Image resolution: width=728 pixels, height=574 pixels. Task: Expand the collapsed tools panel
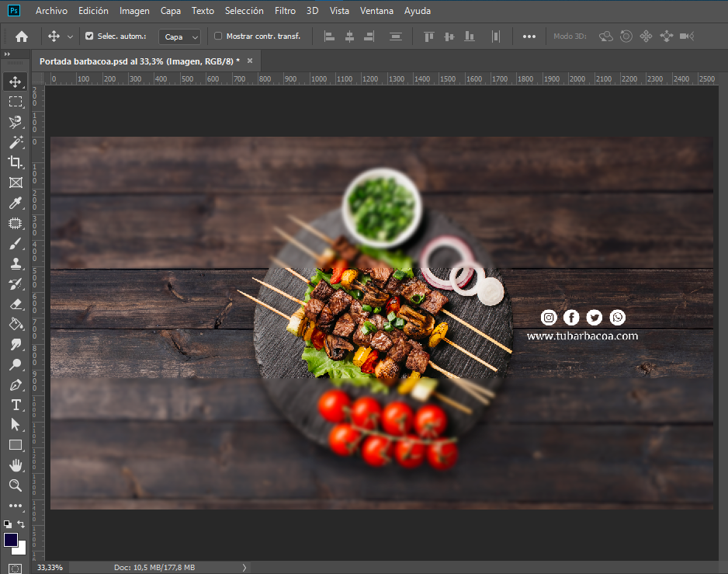tap(7, 54)
